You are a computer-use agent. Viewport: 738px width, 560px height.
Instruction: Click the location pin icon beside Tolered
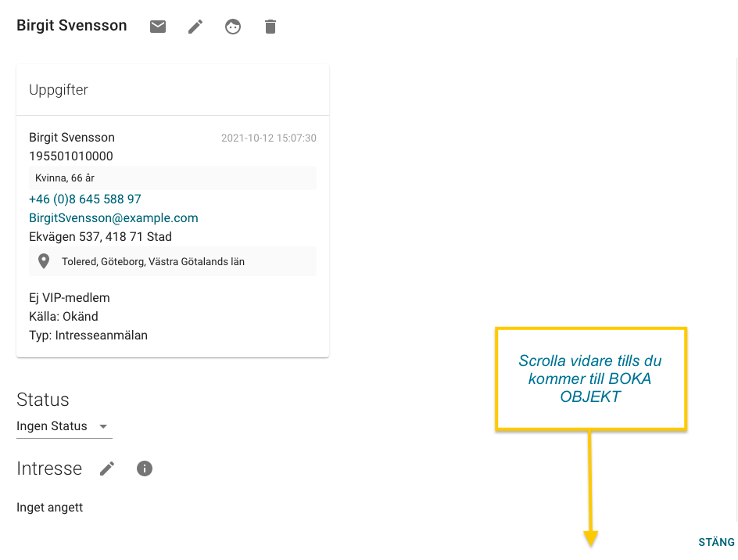click(45, 261)
